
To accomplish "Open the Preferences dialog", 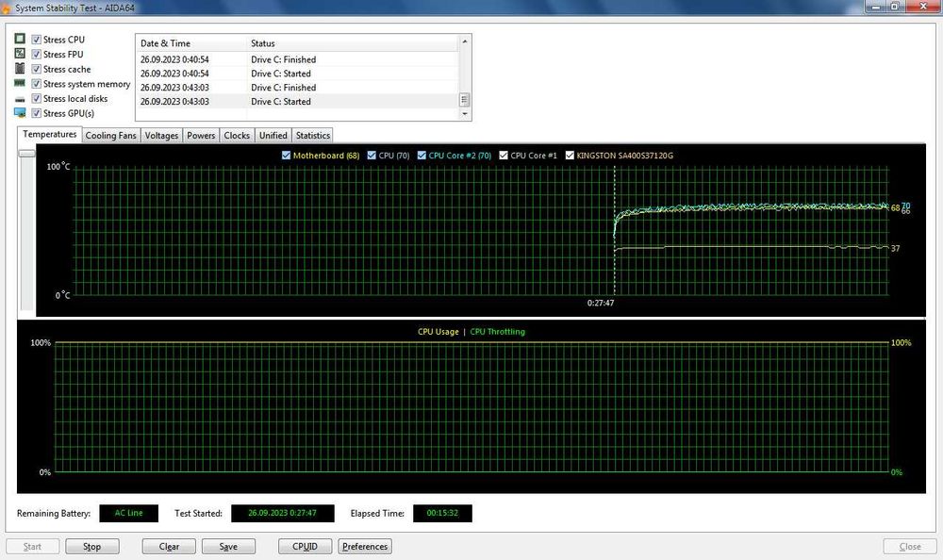I will pyautogui.click(x=365, y=546).
